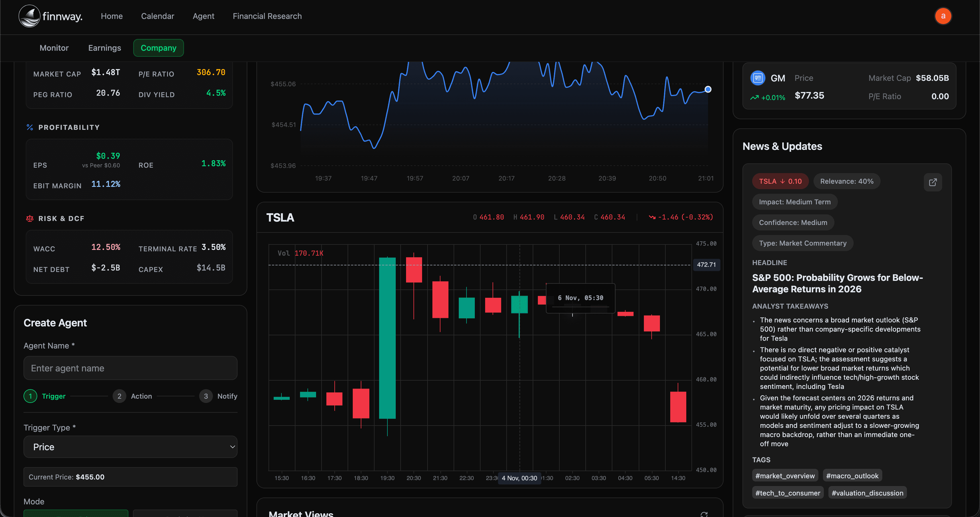
Task: Click the Profitability percent icon
Action: (30, 128)
